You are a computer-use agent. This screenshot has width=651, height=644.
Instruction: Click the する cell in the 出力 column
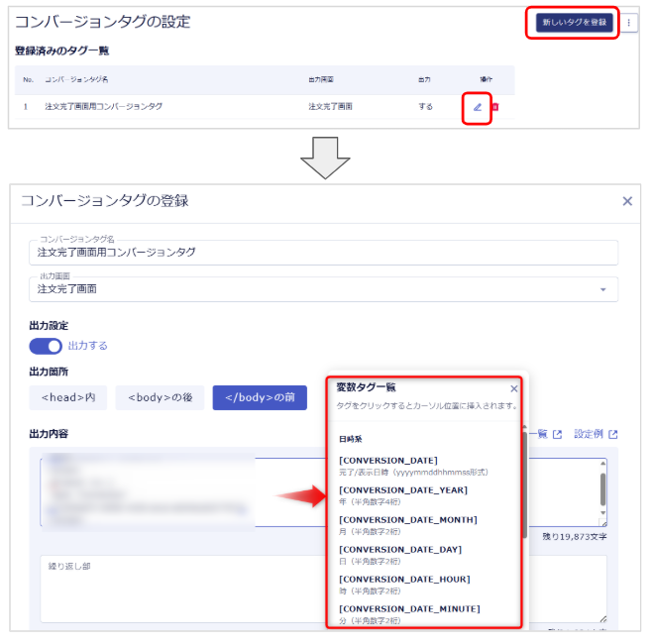pyautogui.click(x=425, y=107)
